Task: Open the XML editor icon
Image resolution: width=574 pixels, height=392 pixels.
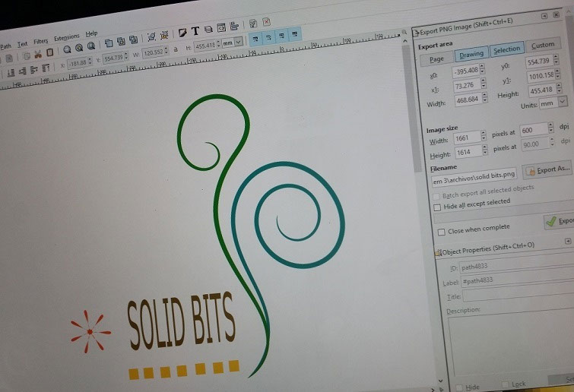Action: (x=221, y=28)
